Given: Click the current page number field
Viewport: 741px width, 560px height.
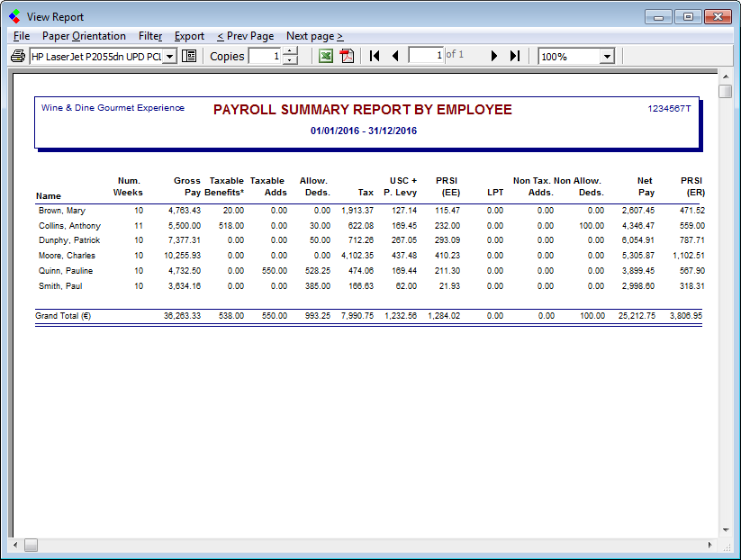Looking at the screenshot, I should (426, 56).
